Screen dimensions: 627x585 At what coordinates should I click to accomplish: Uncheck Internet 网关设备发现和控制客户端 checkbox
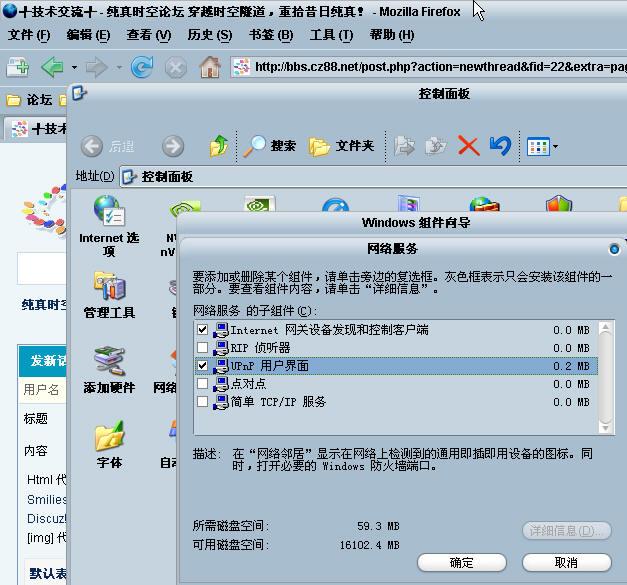(x=203, y=329)
